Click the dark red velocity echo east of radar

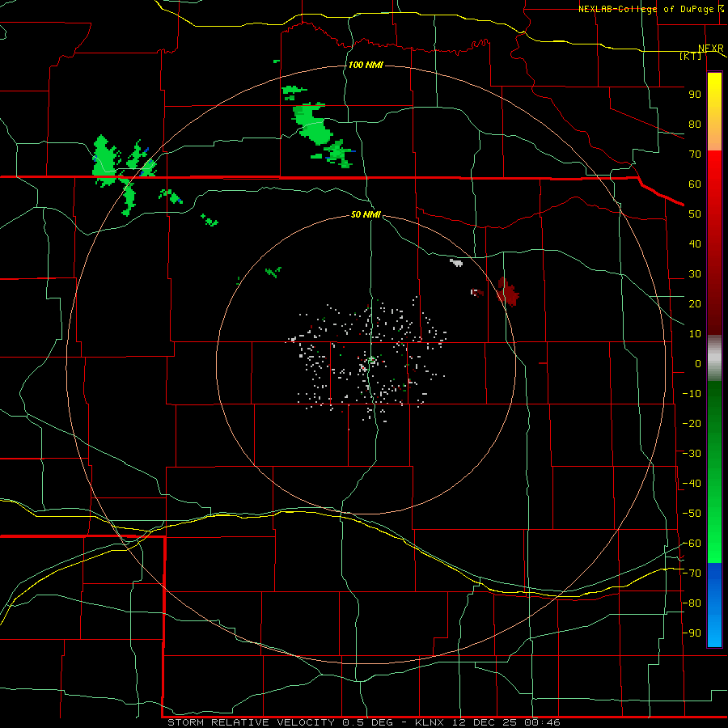click(x=508, y=292)
